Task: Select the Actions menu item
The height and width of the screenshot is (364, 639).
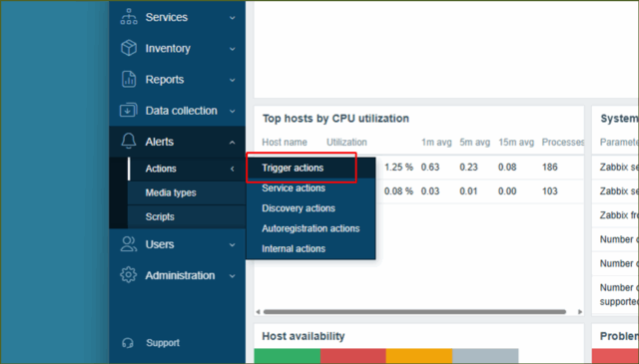Action: point(161,169)
